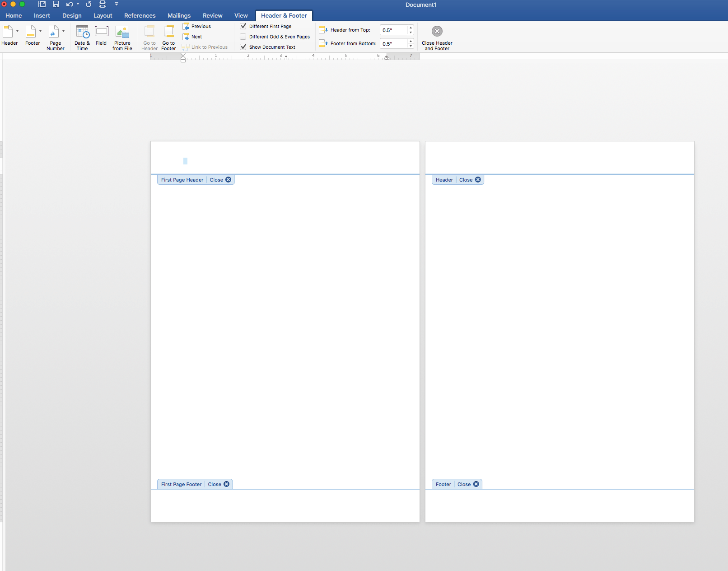Click the First Page Header label

click(x=182, y=180)
